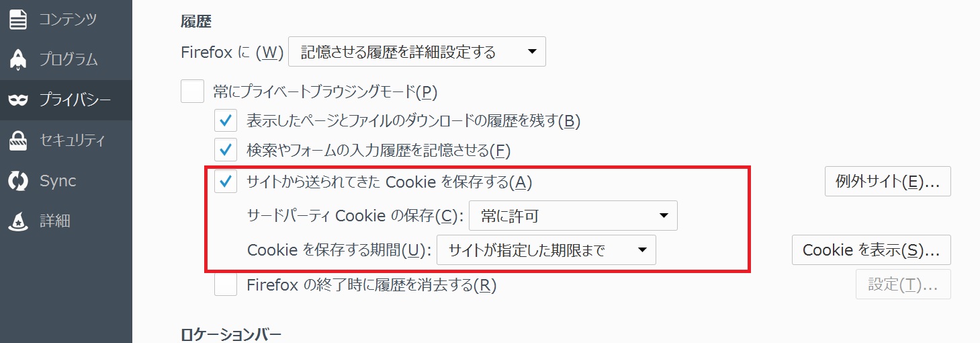
Task: Toggle 常にプライベートブラウジングモード checkbox
Action: click(x=192, y=91)
